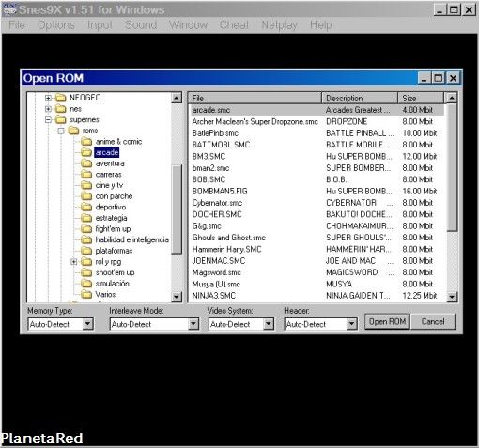Click the carreras folder icon
The width and height of the screenshot is (479, 448).
coord(86,175)
